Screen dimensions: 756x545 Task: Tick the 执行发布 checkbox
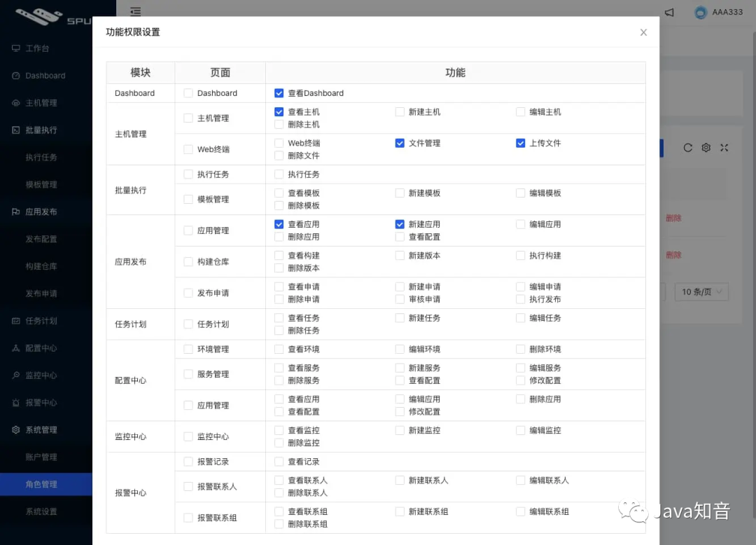click(x=520, y=299)
